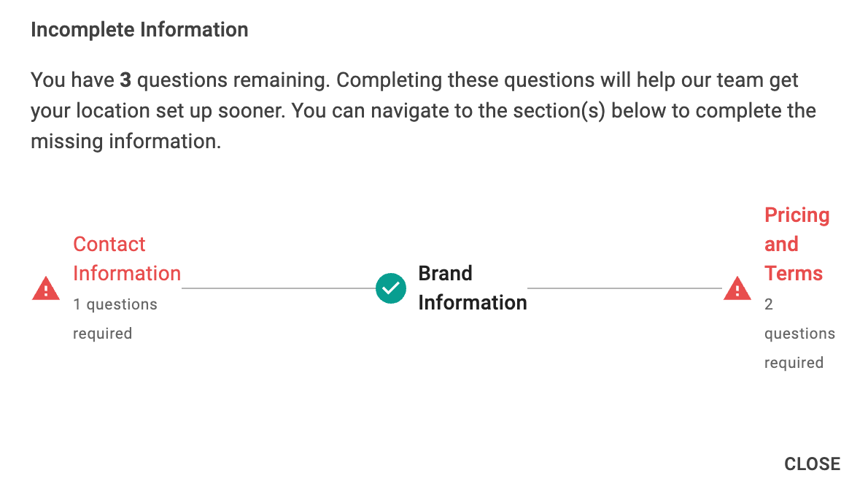
Task: Click the connector line before Pricing and Terms
Action: [624, 288]
